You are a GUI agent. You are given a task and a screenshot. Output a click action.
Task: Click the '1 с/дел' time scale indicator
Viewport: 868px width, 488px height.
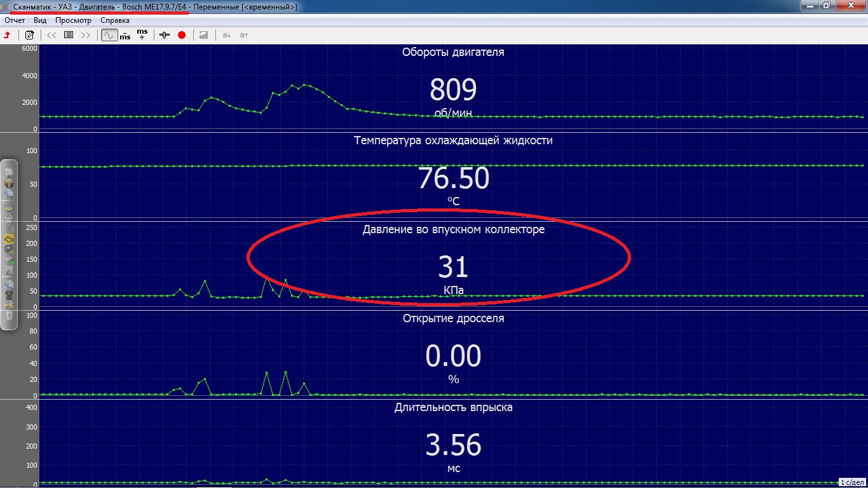point(851,482)
